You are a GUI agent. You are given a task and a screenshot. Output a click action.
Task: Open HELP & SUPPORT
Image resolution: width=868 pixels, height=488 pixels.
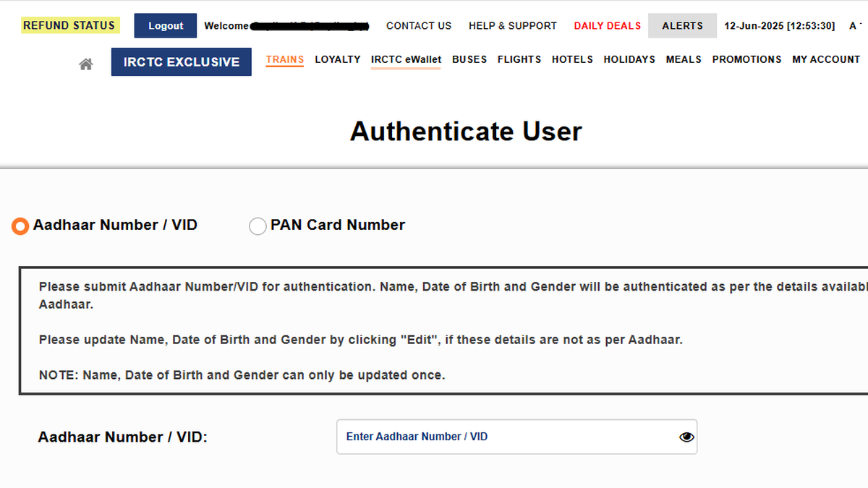(513, 25)
